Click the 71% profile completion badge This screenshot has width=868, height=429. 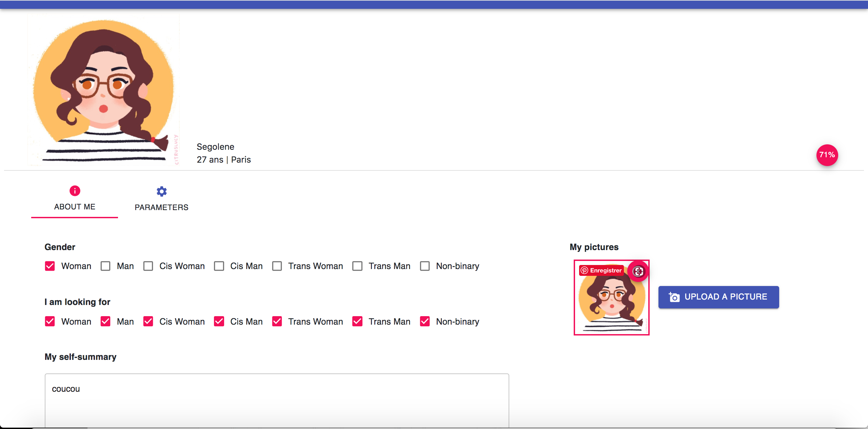point(827,155)
